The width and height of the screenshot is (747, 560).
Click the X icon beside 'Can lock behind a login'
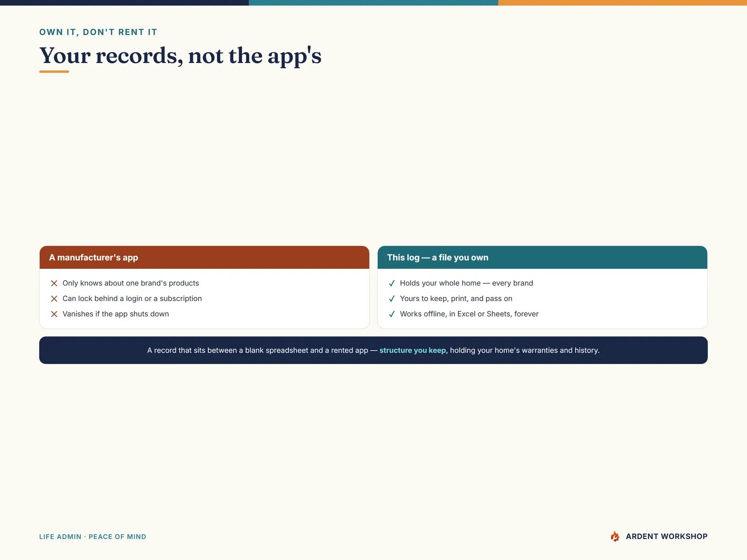[54, 299]
